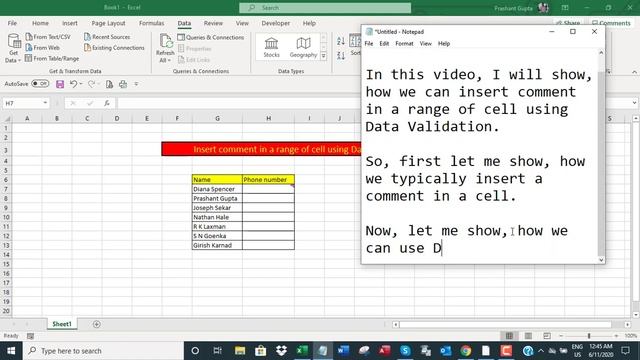Import From Table/Range
The image size is (640, 360).
click(52, 58)
